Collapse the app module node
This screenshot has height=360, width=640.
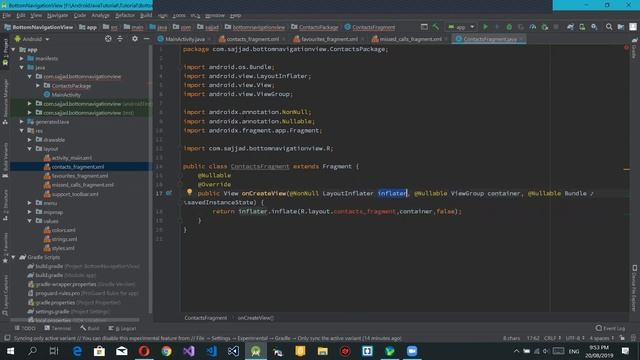point(14,49)
